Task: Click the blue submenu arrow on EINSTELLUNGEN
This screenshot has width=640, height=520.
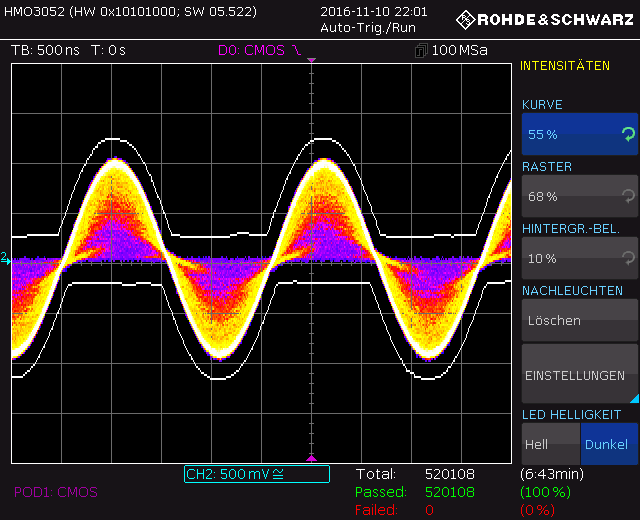Action: pyautogui.click(x=632, y=397)
